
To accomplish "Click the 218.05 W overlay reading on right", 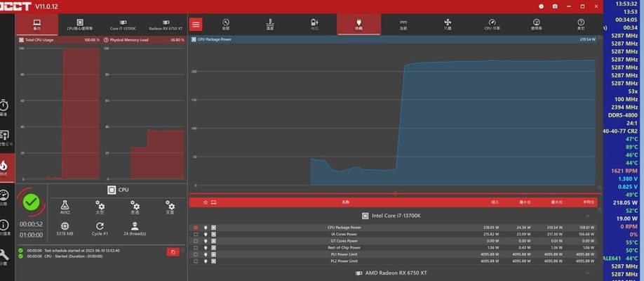I will [625, 202].
